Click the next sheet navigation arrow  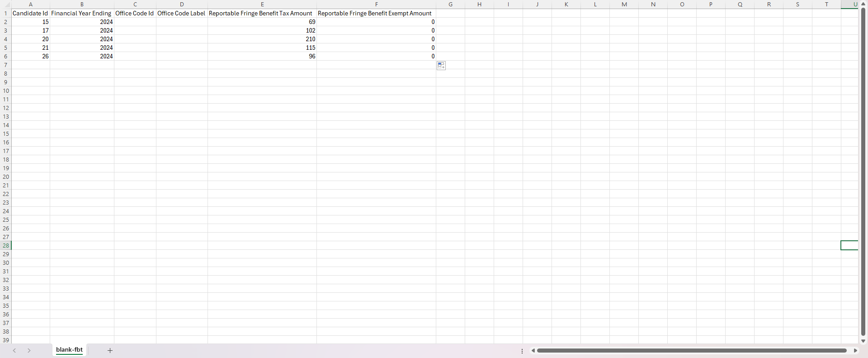[x=29, y=350]
